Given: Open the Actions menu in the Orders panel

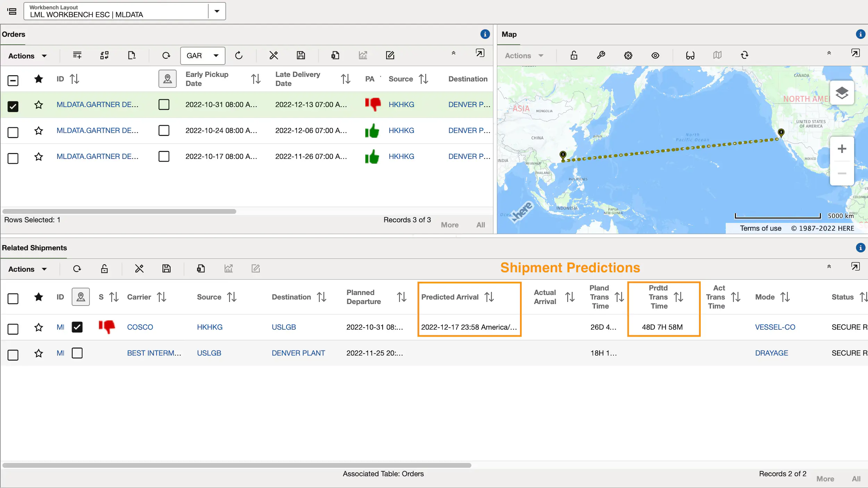Looking at the screenshot, I should tap(27, 56).
